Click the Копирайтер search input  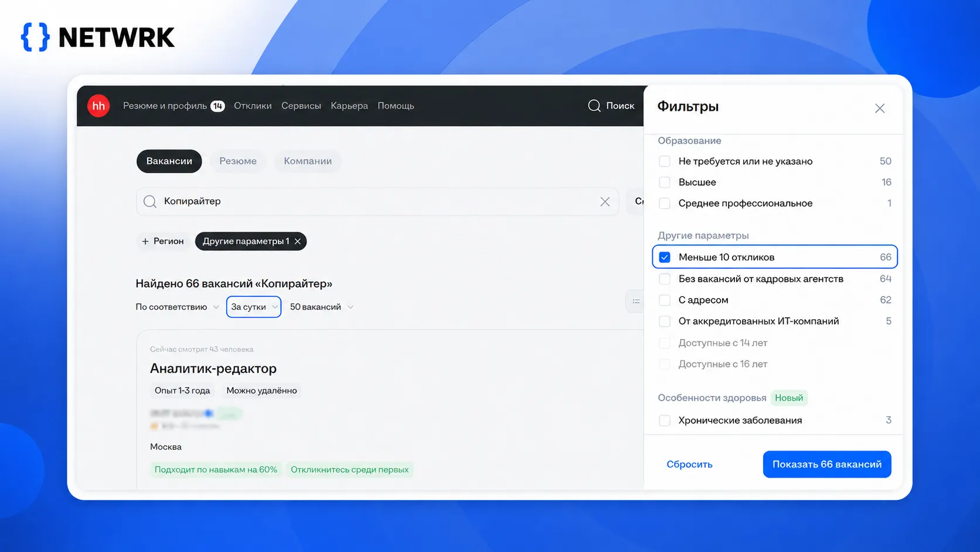(377, 202)
